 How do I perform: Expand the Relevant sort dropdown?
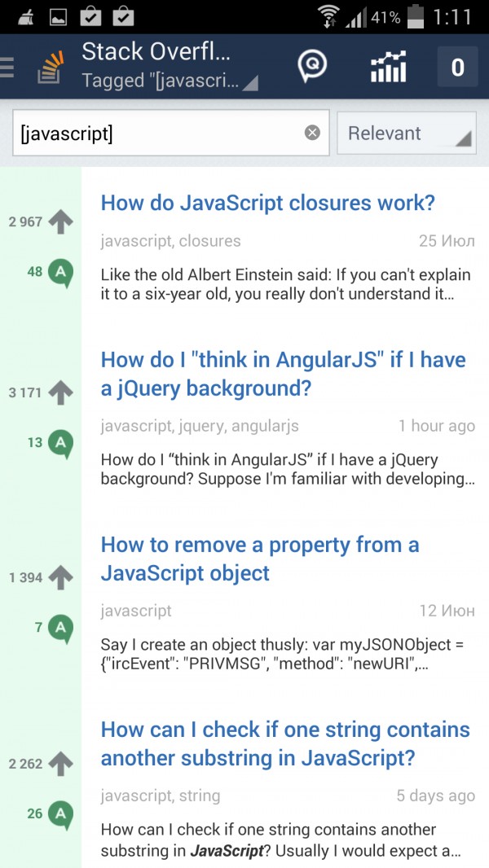point(407,134)
